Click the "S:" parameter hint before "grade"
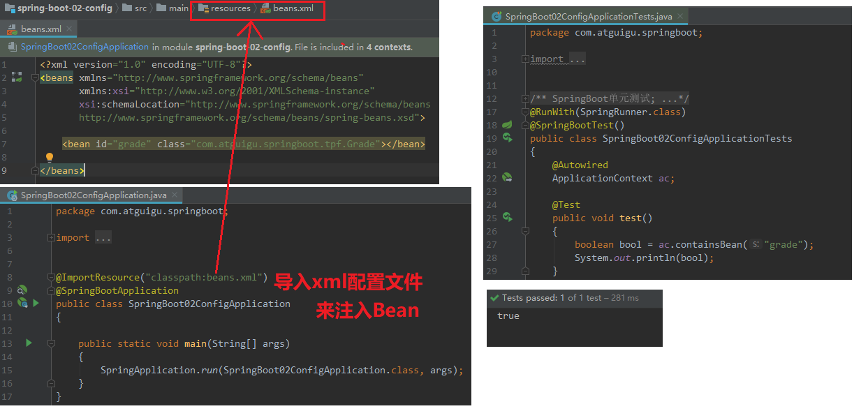Viewport: 868px width, 418px height. coord(755,245)
